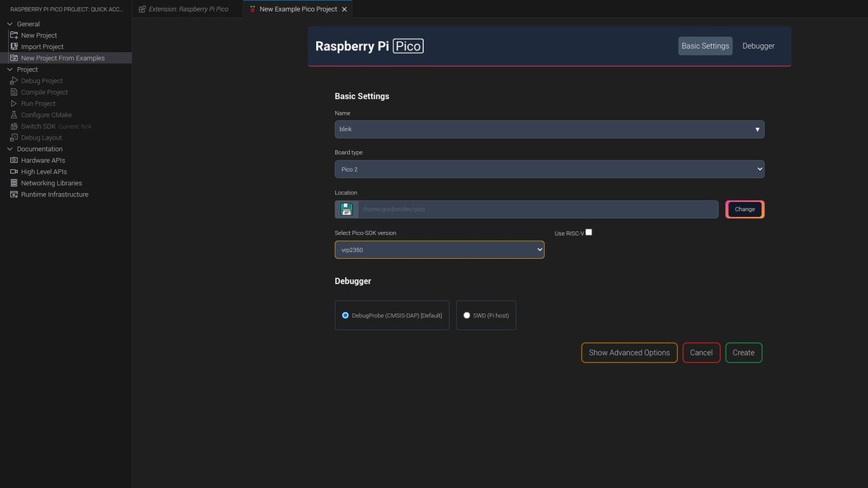Click the Run Project icon
This screenshot has width=868, height=488.
14,103
